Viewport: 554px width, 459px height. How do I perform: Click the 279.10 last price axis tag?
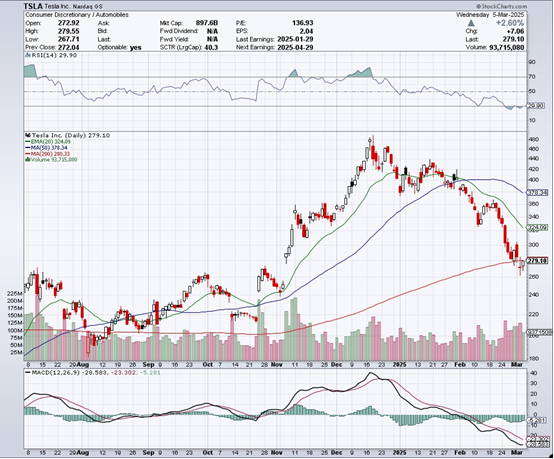538,261
